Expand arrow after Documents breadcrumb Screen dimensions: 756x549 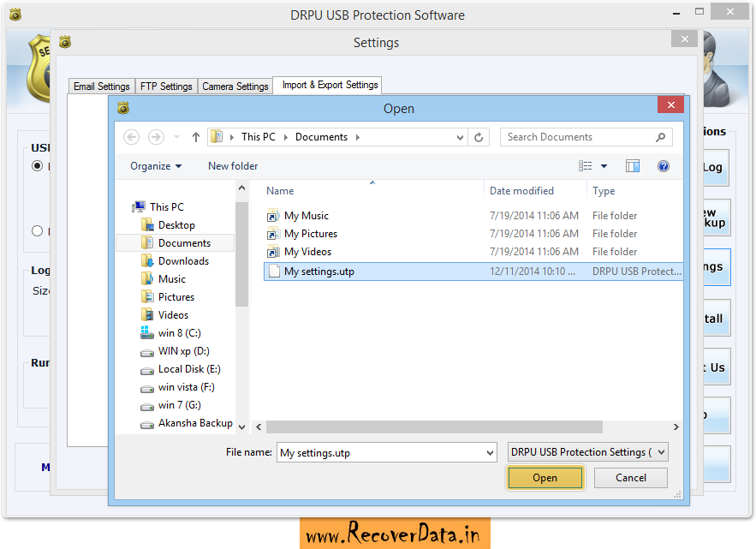coord(358,138)
